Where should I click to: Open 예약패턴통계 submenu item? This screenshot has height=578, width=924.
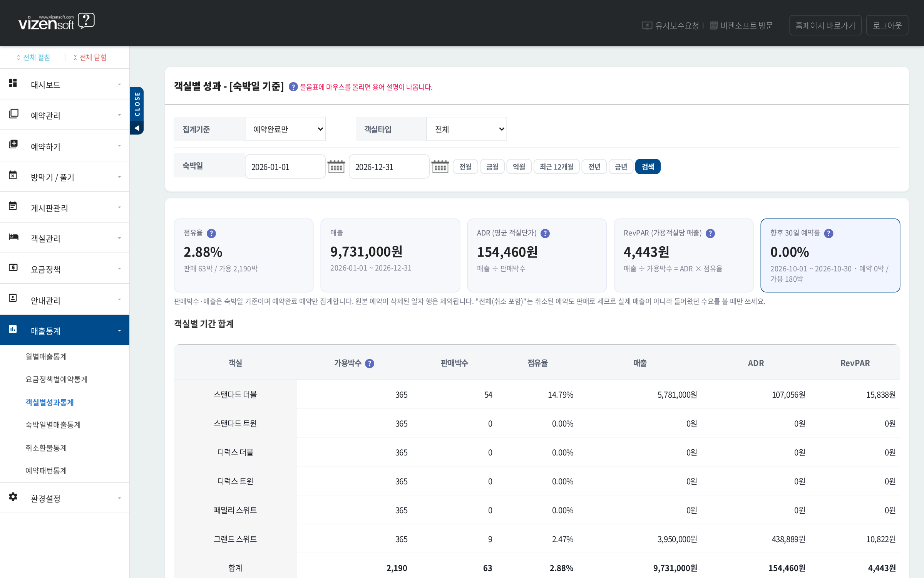coord(46,471)
